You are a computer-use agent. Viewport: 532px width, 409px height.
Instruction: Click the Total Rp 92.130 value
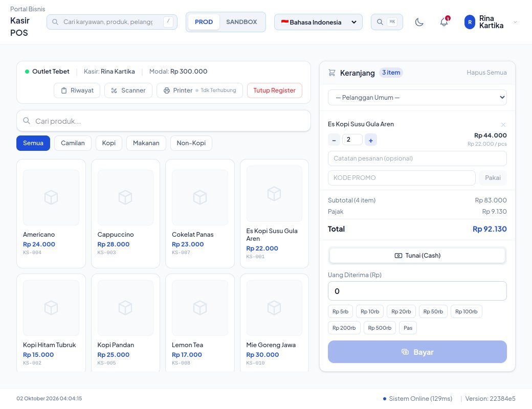click(x=490, y=229)
